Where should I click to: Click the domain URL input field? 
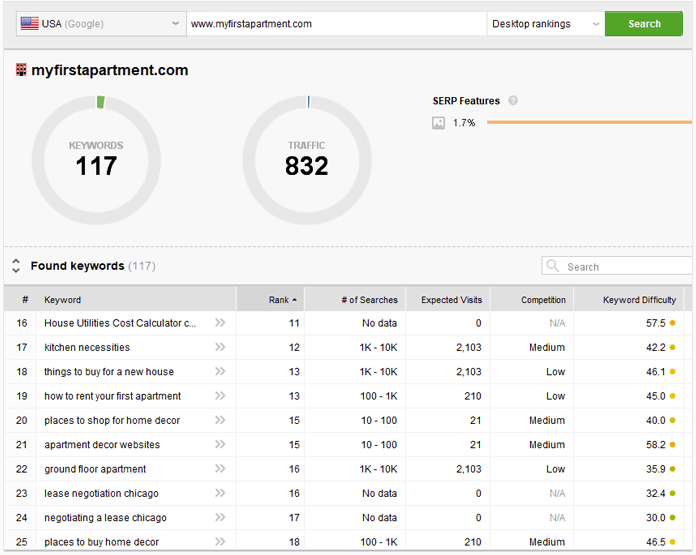point(336,24)
